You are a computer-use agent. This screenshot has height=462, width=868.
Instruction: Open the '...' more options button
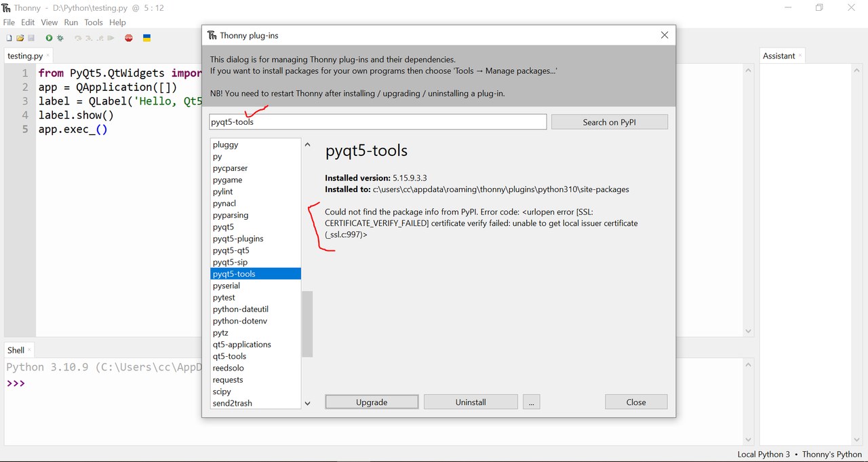[x=531, y=402]
